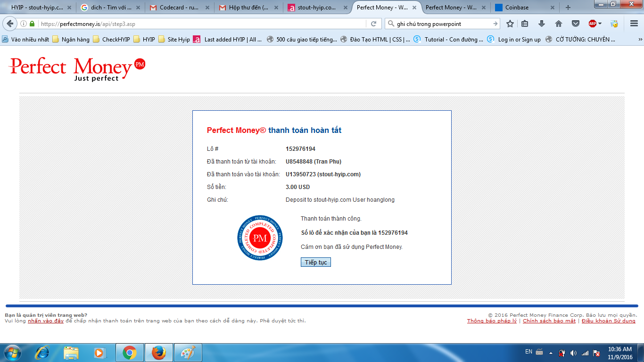Screen dimensions: 644x362
Task: Click the EN language indicator
Action: click(528, 352)
